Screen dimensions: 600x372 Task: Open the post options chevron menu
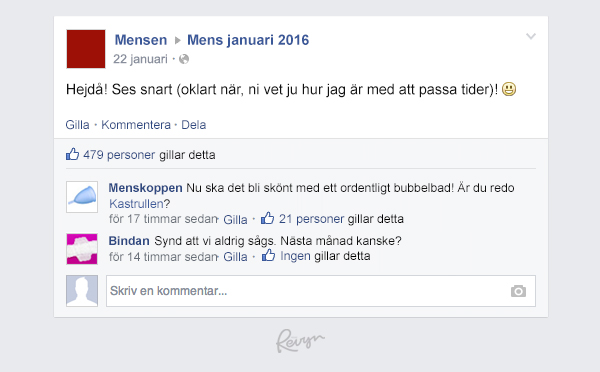pos(531,36)
